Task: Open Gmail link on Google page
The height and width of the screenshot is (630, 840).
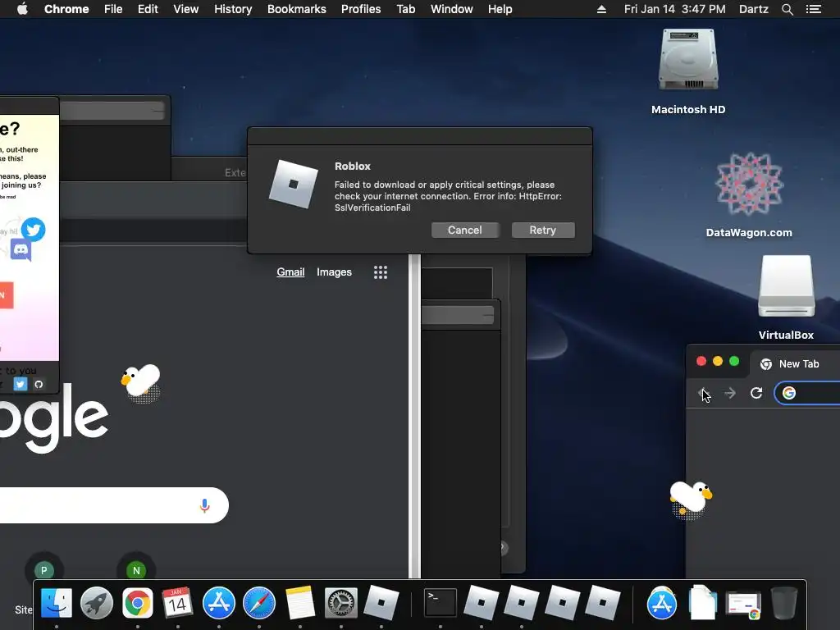Action: tap(290, 272)
